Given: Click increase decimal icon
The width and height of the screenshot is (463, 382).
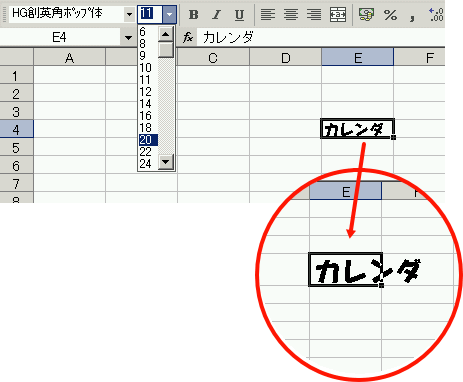Looking at the screenshot, I should [437, 15].
